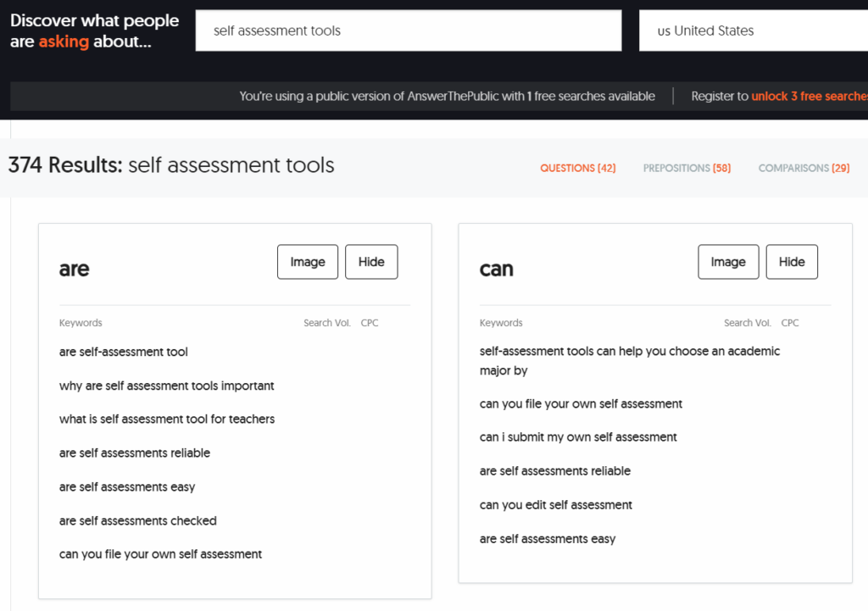
Task: Open the 'us United States' country selector
Action: click(754, 31)
